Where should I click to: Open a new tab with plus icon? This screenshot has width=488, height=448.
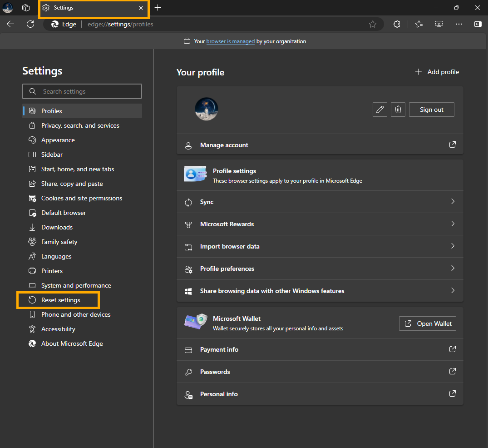[158, 7]
